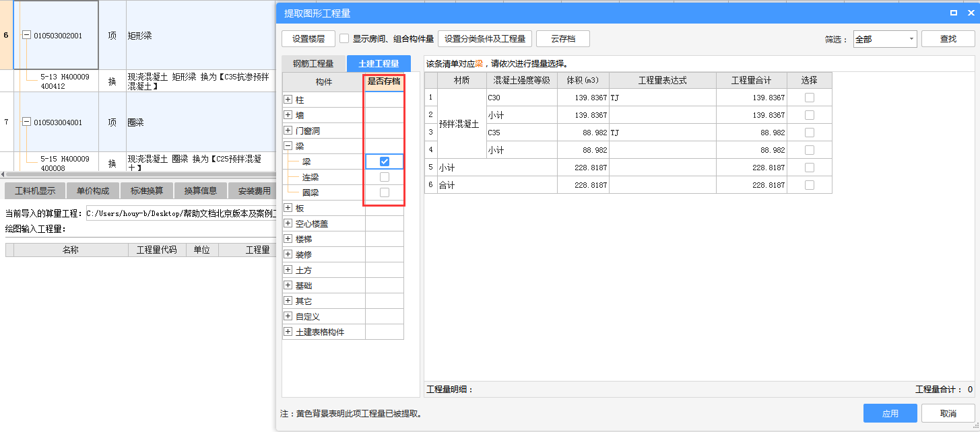Toggle 显示房间、组合构件量 checkbox
980x432 pixels.
pyautogui.click(x=344, y=39)
